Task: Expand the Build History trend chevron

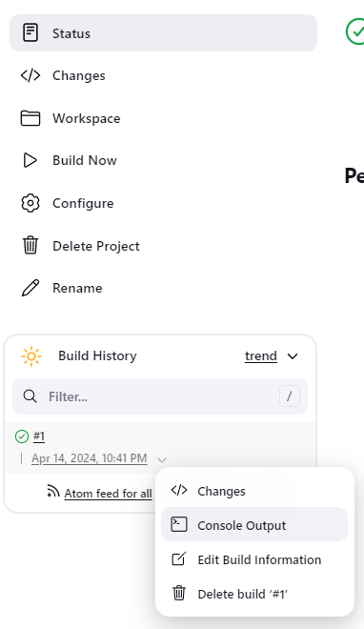Action: tap(293, 356)
